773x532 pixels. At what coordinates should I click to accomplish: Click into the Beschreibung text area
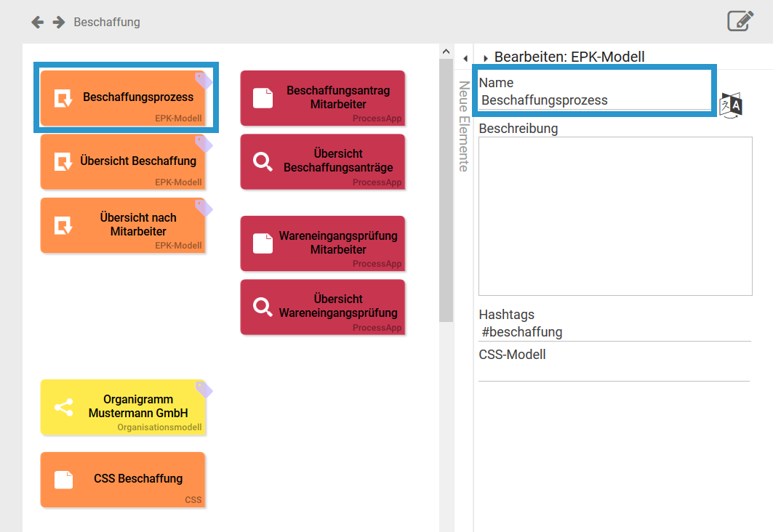click(614, 216)
